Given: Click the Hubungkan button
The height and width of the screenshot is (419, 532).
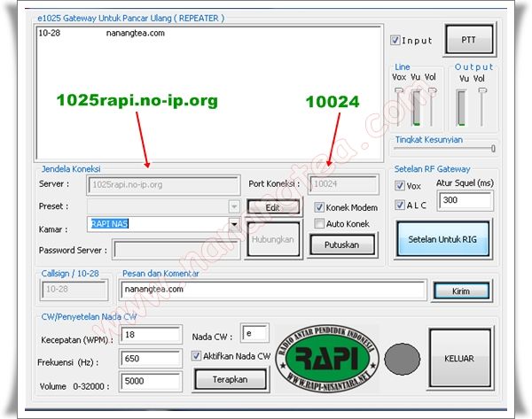Looking at the screenshot, I should [x=273, y=240].
